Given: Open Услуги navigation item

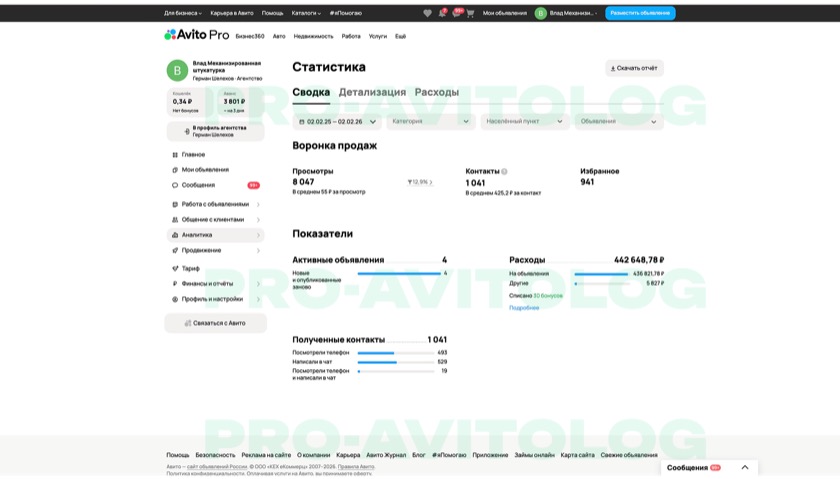Looking at the screenshot, I should coord(378,36).
